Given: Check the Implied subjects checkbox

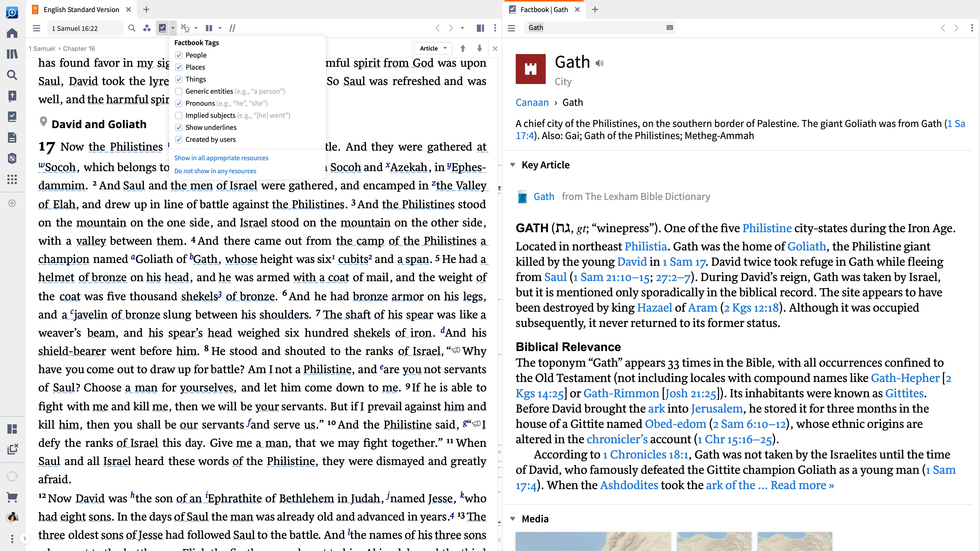Looking at the screenshot, I should (x=179, y=115).
